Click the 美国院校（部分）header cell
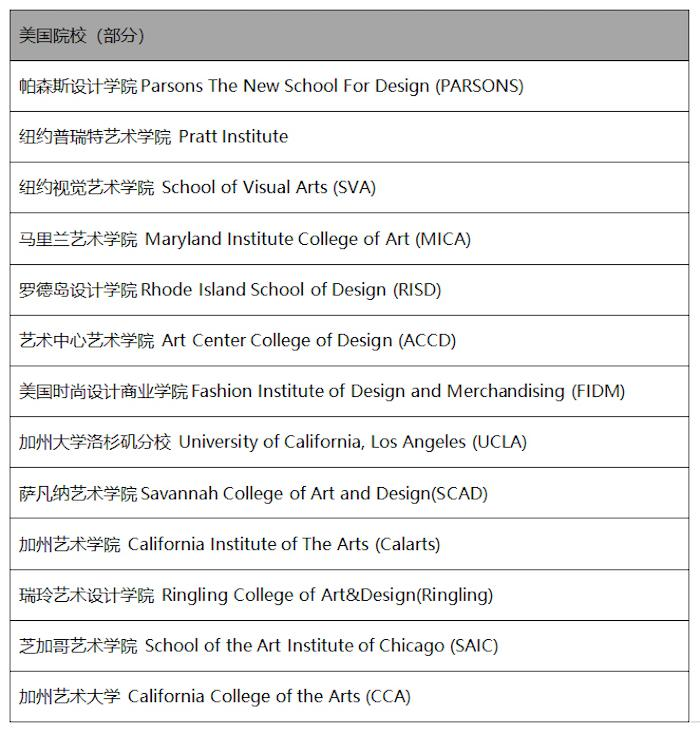The image size is (700, 733). point(349,36)
